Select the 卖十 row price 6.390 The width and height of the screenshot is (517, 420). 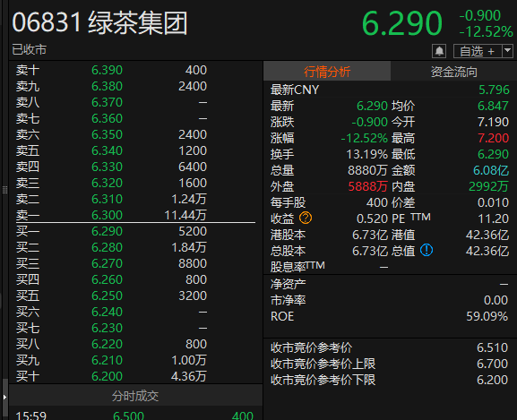pyautogui.click(x=107, y=70)
